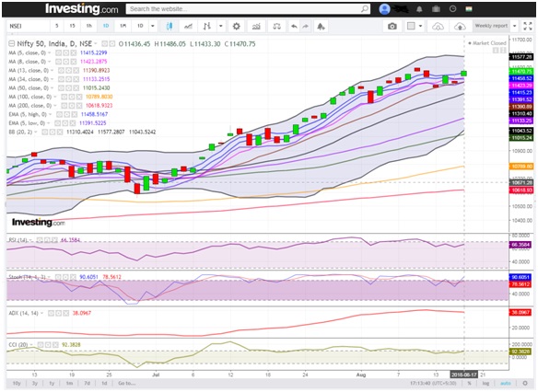Select the 1M interval tab

pos(123,26)
